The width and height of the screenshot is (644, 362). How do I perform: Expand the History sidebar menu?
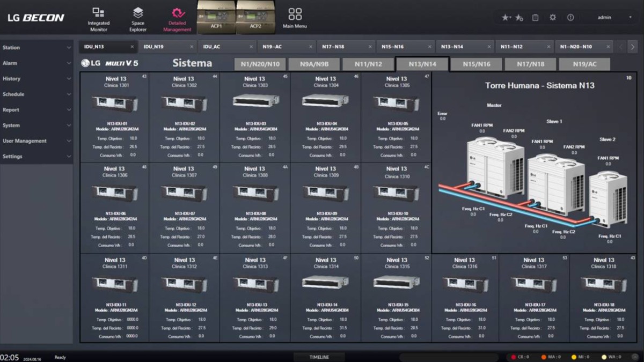[x=36, y=79]
